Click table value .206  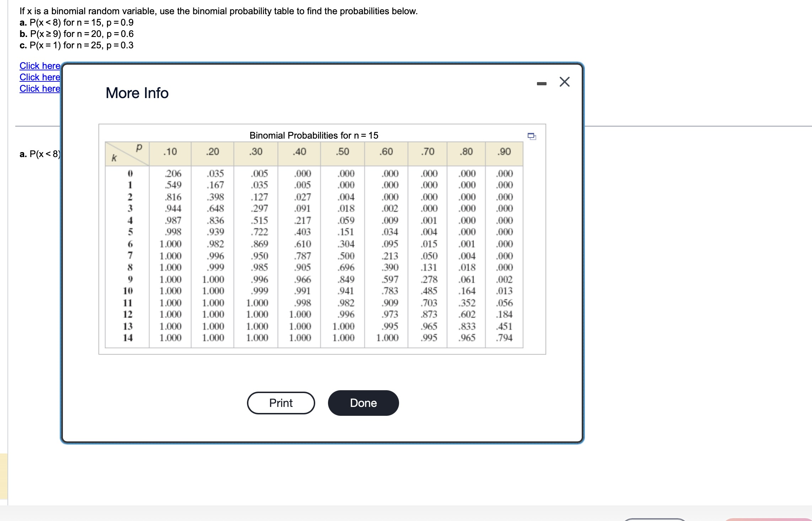(x=173, y=173)
